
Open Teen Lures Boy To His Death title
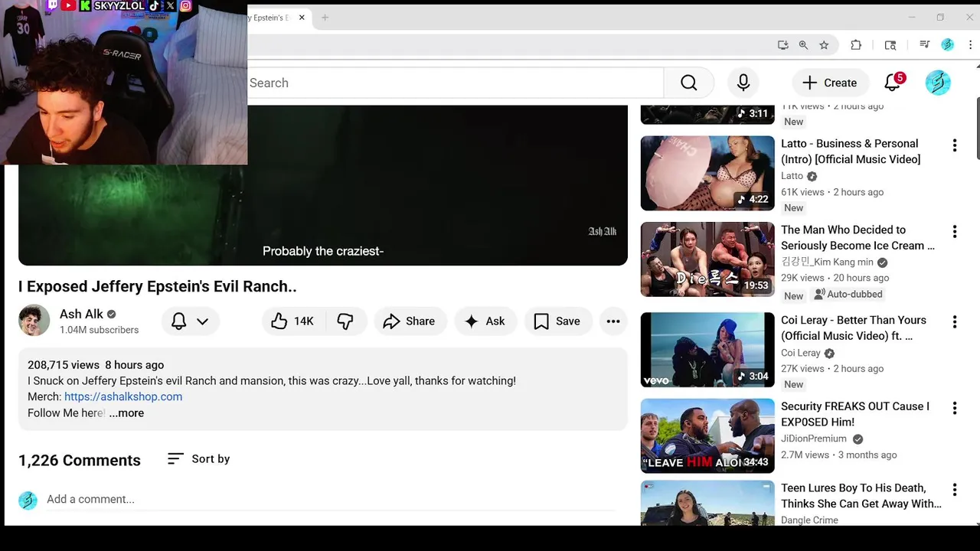tap(861, 496)
